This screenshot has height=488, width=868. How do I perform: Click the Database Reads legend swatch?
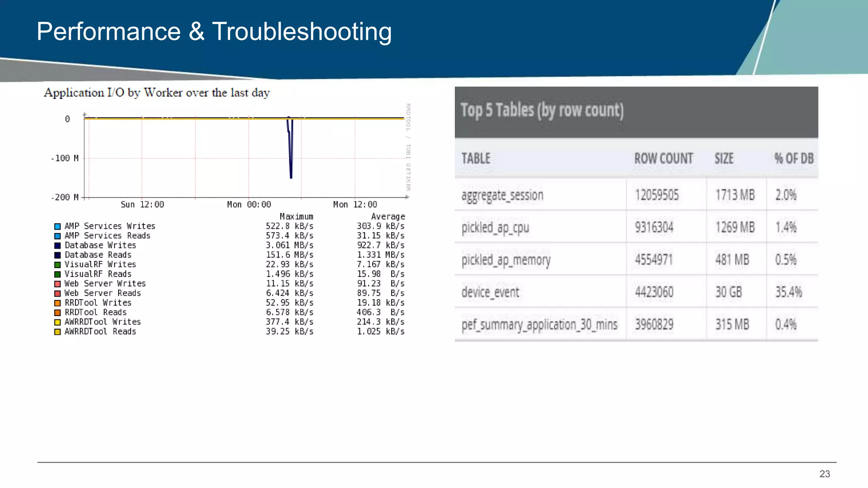(x=57, y=255)
